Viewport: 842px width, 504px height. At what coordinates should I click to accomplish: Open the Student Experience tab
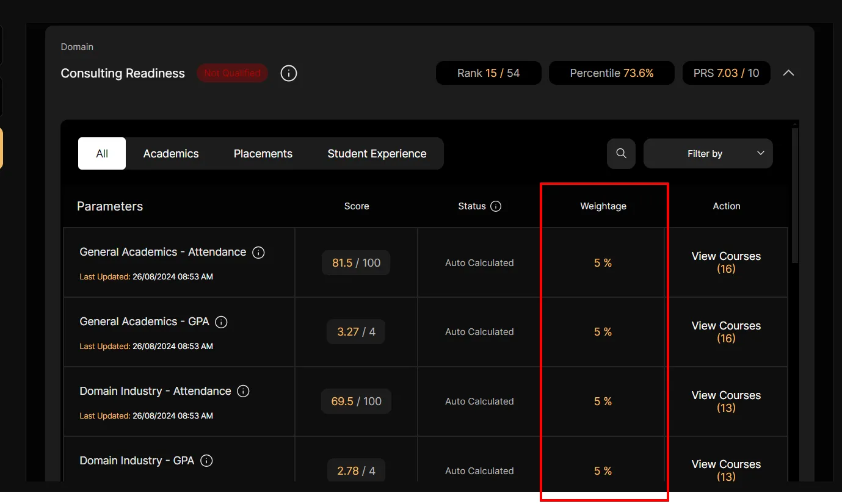[x=377, y=154]
